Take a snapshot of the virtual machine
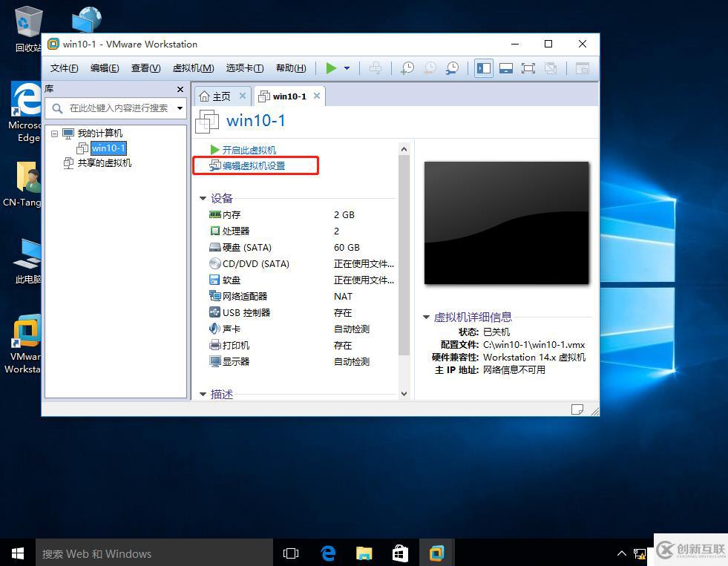The height and width of the screenshot is (566, 728). (x=407, y=68)
